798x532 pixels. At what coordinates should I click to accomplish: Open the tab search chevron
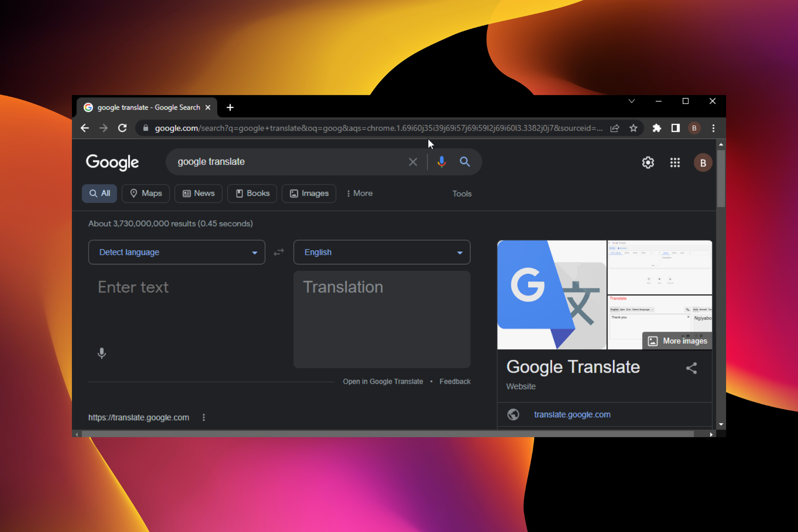point(631,101)
